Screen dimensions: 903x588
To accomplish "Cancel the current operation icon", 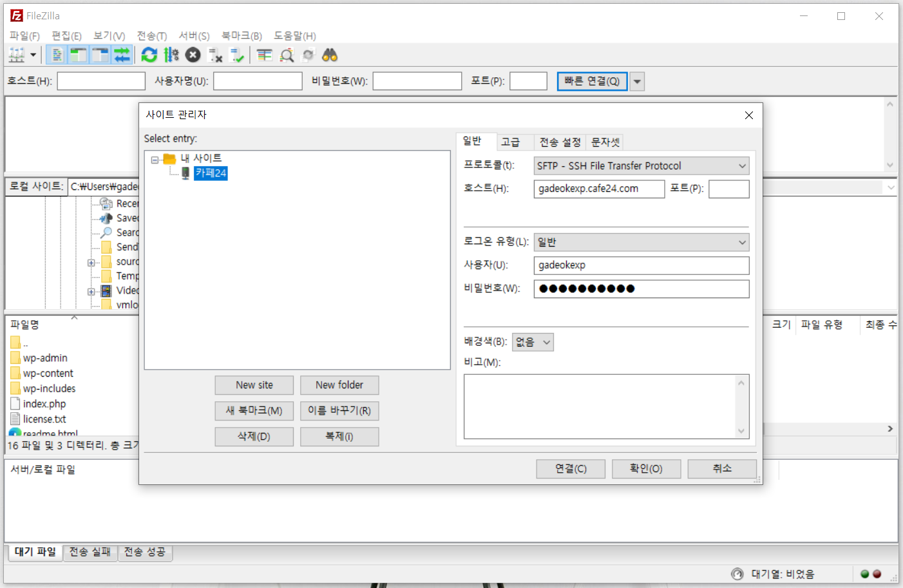I will point(193,55).
